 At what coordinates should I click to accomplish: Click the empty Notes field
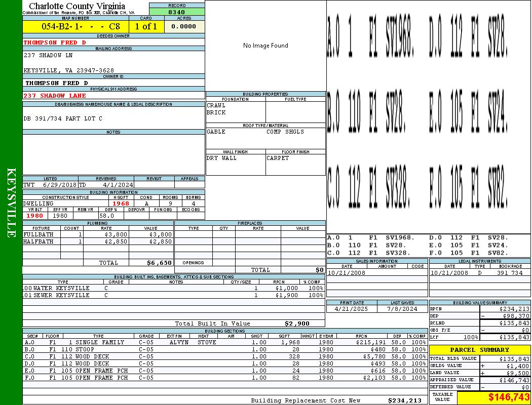point(113,154)
